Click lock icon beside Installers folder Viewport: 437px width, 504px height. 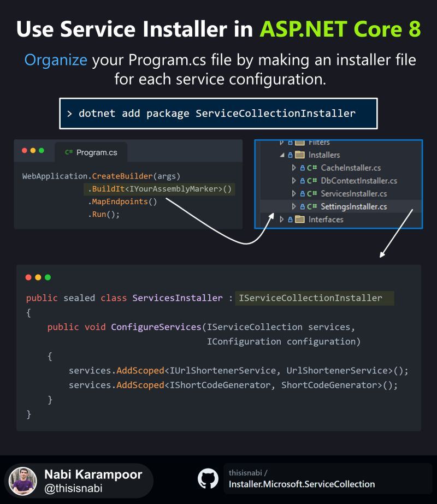point(290,155)
